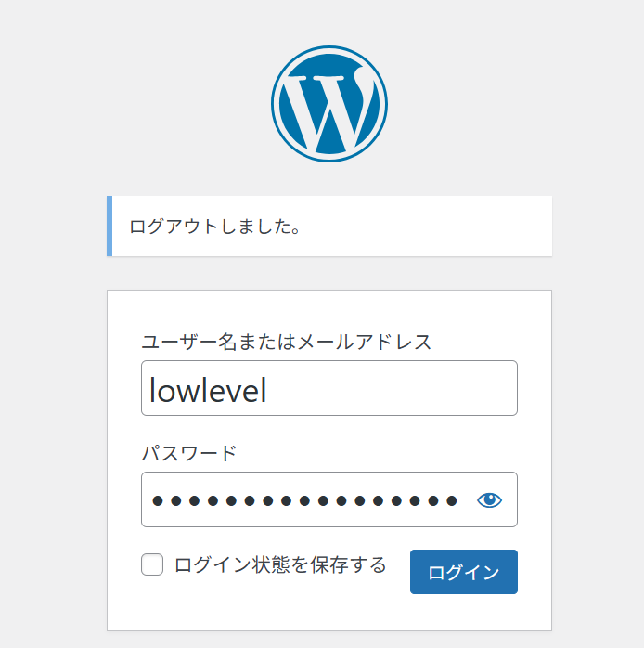Place cursor on the lowlevel username text
The height and width of the screenshot is (648, 644).
(208, 390)
